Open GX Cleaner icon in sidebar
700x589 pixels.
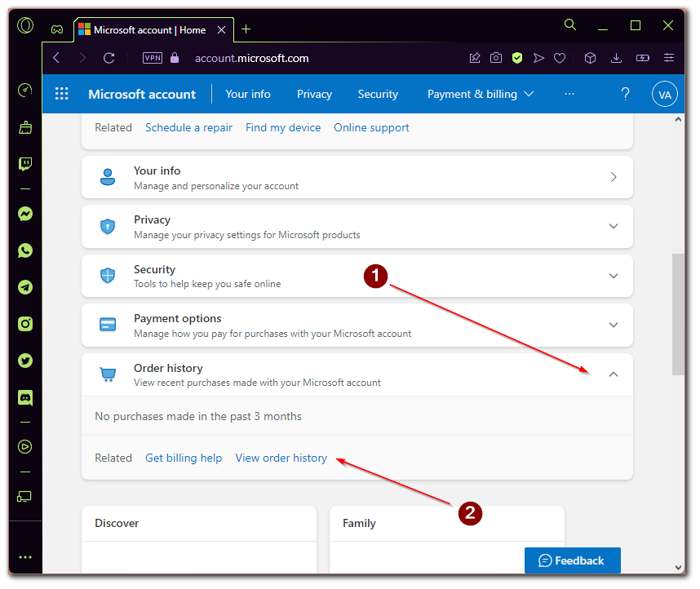(25, 127)
